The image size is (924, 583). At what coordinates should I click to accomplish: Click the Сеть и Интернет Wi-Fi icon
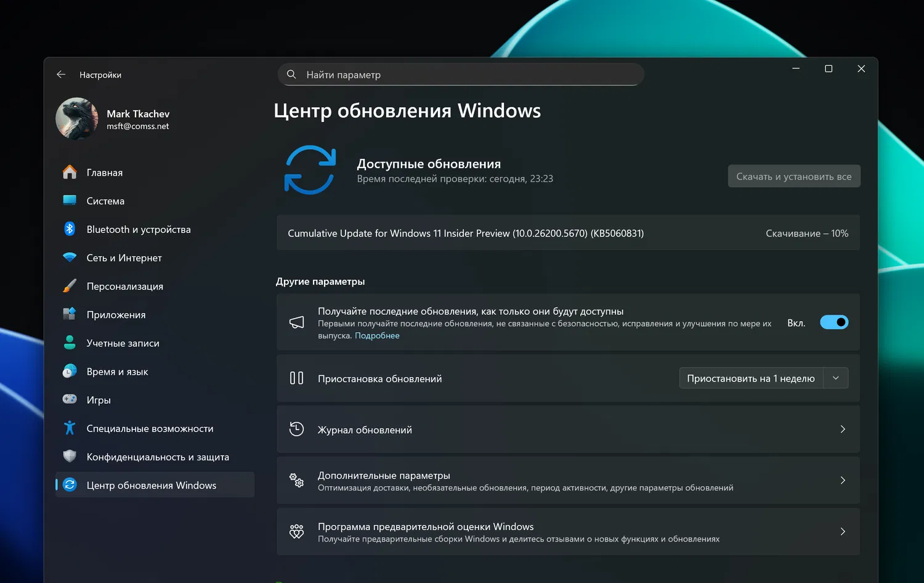point(70,258)
